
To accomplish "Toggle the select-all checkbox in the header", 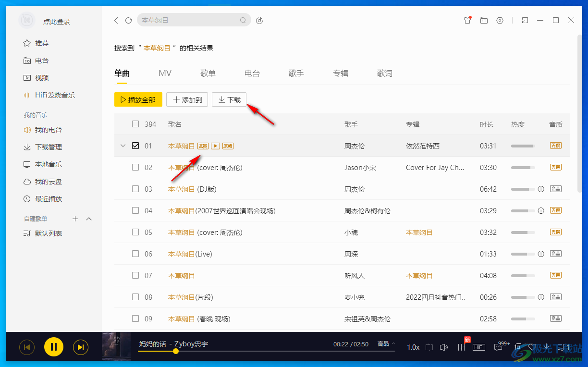I will click(x=135, y=124).
